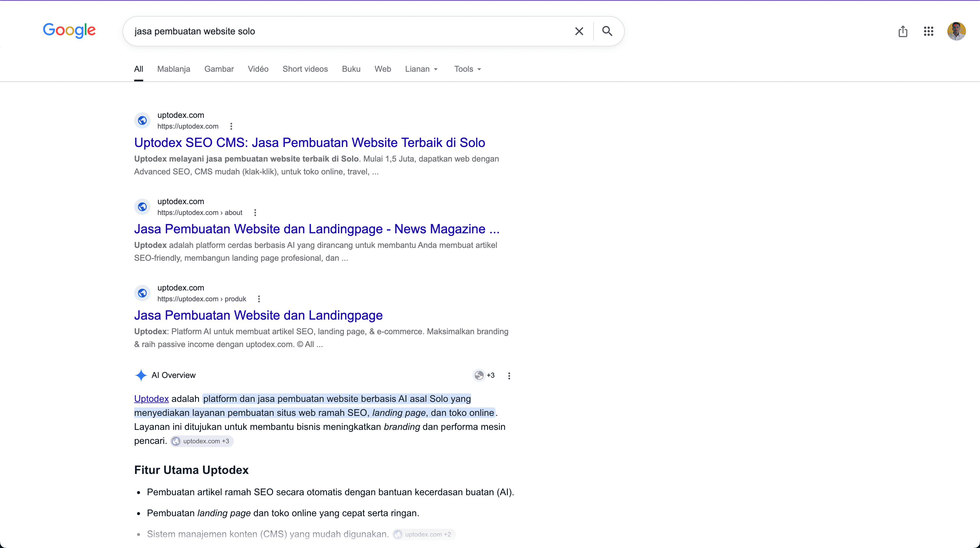Image resolution: width=980 pixels, height=548 pixels.
Task: Click the 'uptodex.com +3' source chip
Action: tap(202, 441)
